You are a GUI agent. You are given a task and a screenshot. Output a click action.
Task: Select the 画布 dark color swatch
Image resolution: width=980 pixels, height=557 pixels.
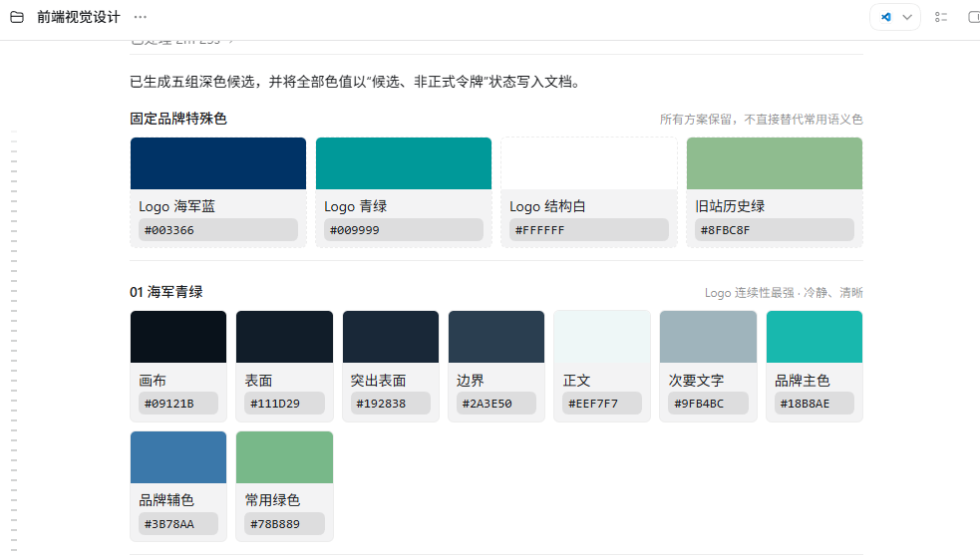[x=178, y=337]
